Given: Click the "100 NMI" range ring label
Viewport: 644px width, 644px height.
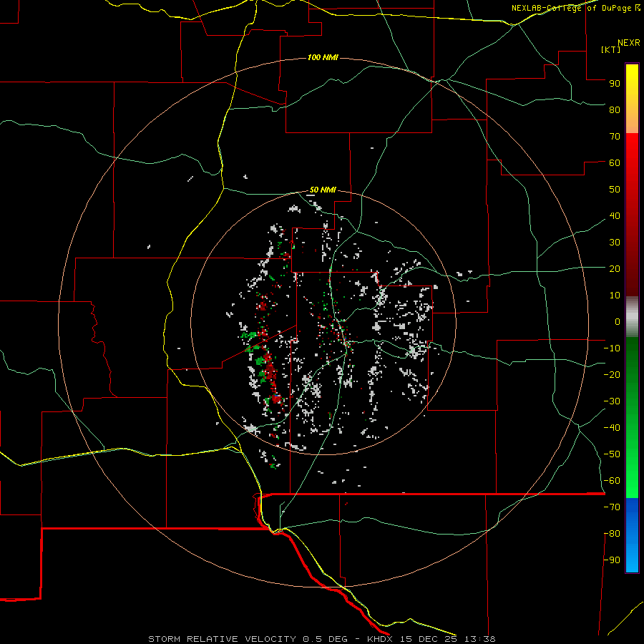Looking at the screenshot, I should (323, 57).
